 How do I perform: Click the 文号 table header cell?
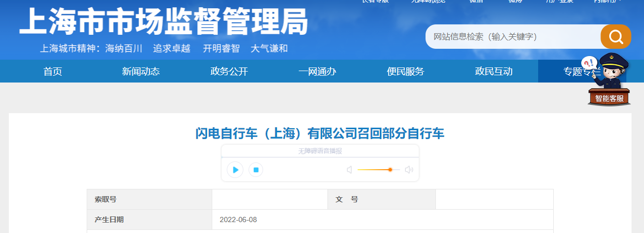[381, 199]
